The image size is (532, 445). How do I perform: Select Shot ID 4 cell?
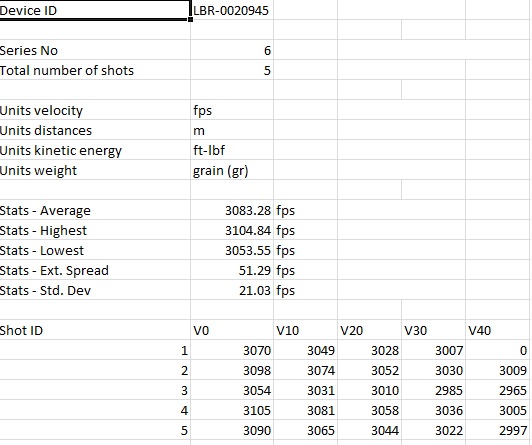95,410
